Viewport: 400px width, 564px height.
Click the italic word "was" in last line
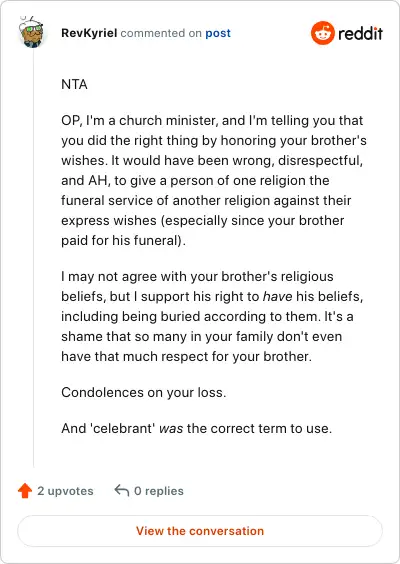[171, 428]
